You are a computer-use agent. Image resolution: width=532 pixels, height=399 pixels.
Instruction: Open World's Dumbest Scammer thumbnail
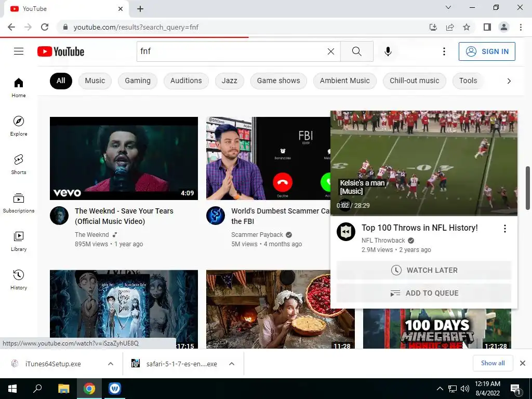click(x=268, y=158)
